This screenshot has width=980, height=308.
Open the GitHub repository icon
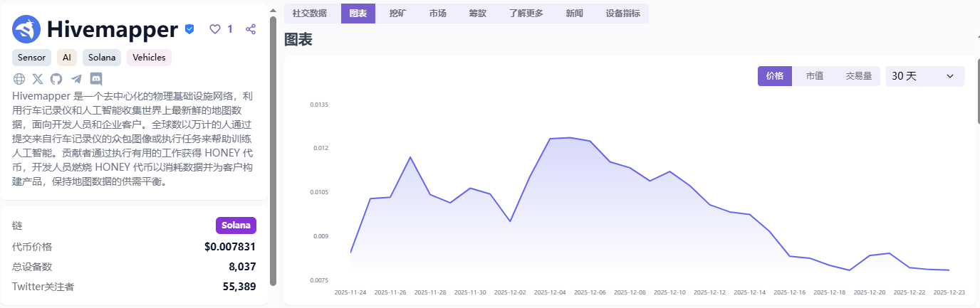pyautogui.click(x=56, y=79)
